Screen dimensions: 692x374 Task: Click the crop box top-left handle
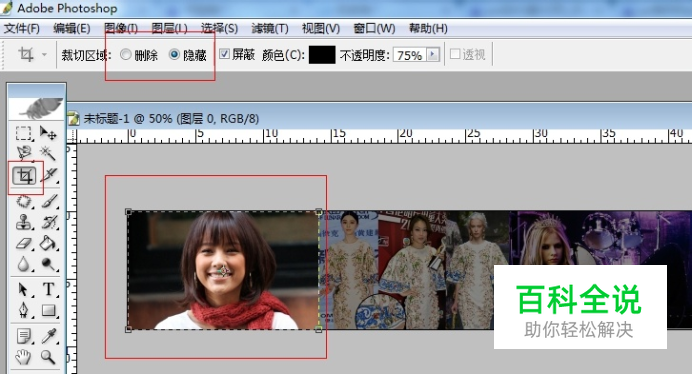[x=128, y=212]
